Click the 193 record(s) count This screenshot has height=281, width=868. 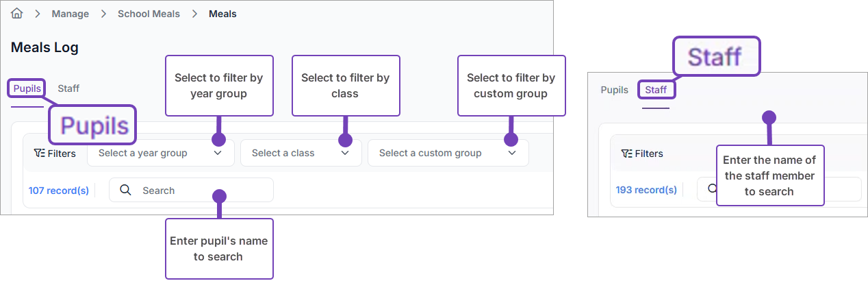tap(646, 190)
